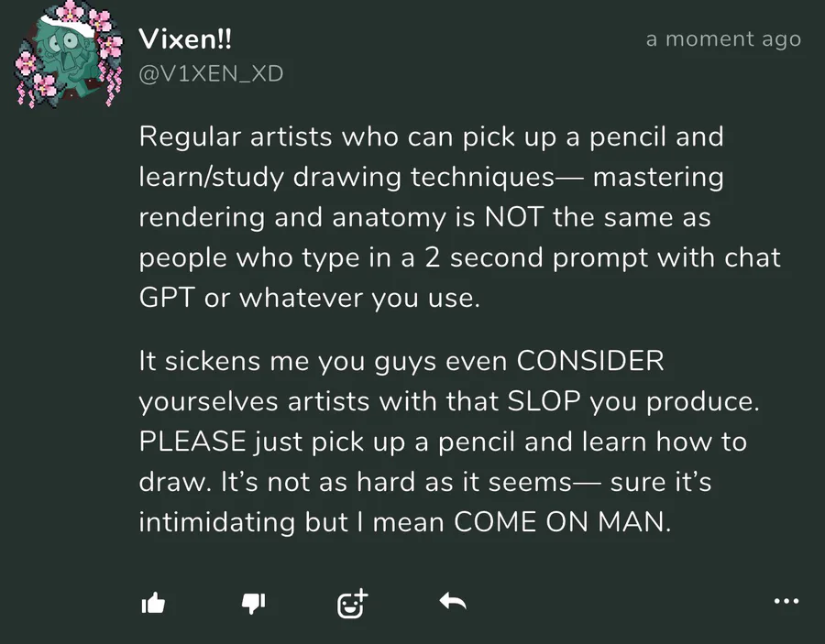The image size is (825, 644).
Task: Click the 'a moment ago' timestamp
Action: pos(723,39)
